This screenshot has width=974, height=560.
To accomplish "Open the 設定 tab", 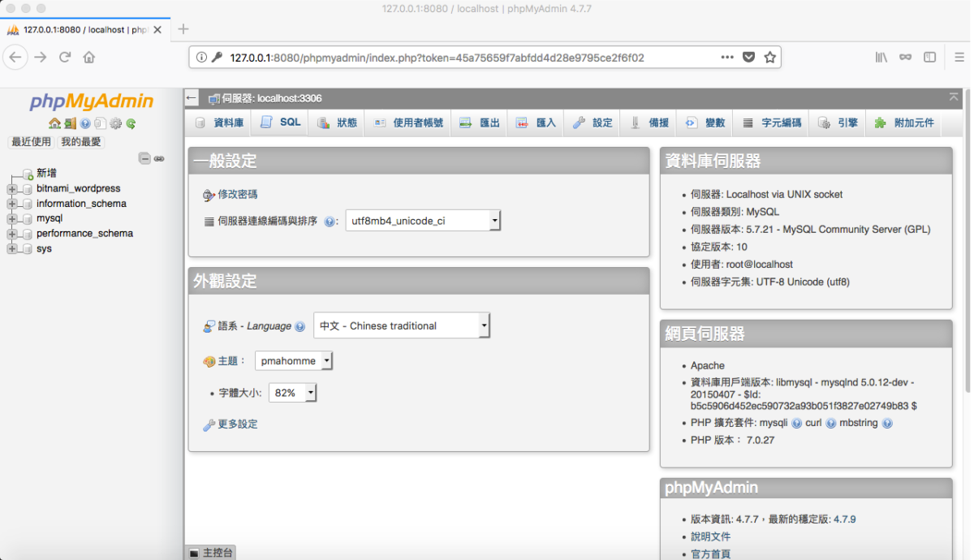I will coord(593,123).
